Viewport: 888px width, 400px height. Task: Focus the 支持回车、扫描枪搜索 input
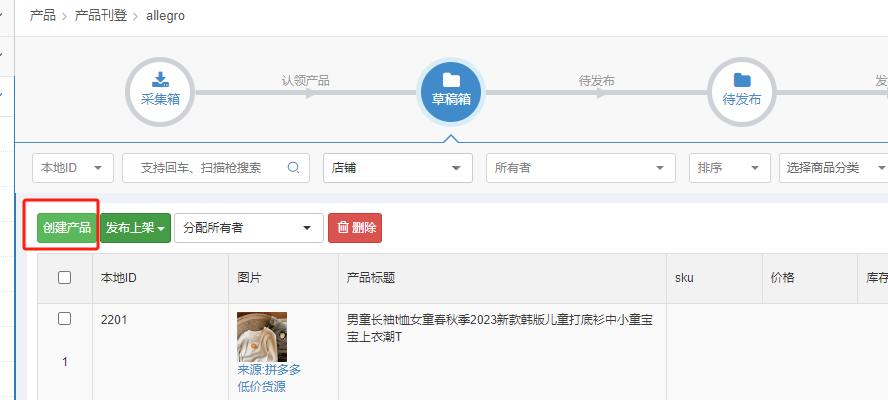(x=216, y=168)
